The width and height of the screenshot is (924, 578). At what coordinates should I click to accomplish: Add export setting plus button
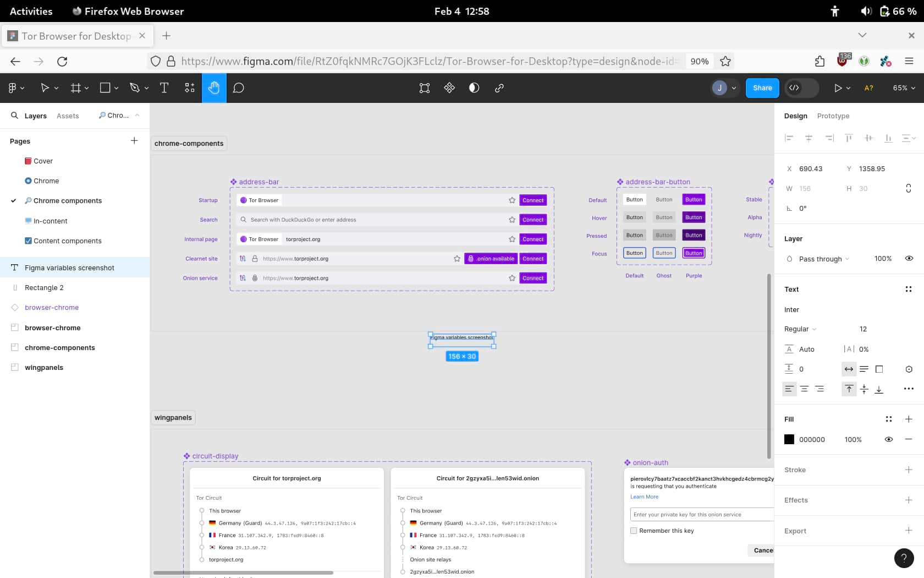(x=909, y=531)
